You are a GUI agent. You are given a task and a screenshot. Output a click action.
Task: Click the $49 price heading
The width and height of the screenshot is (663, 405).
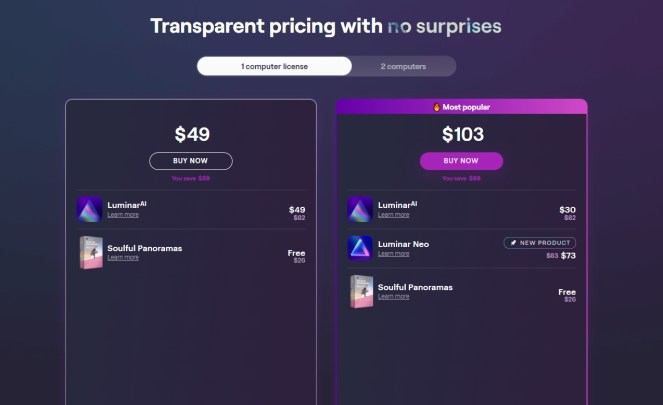[x=191, y=134]
